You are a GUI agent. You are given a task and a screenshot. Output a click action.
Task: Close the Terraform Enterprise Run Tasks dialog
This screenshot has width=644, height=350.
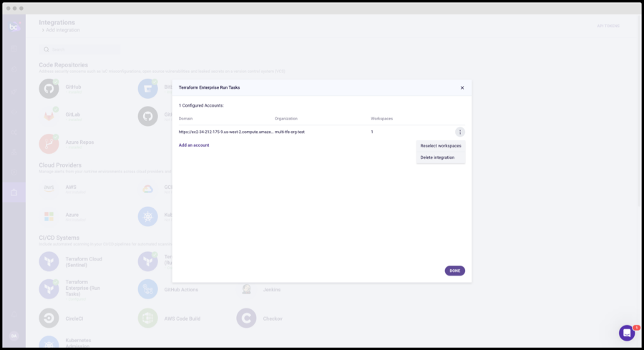[462, 88]
